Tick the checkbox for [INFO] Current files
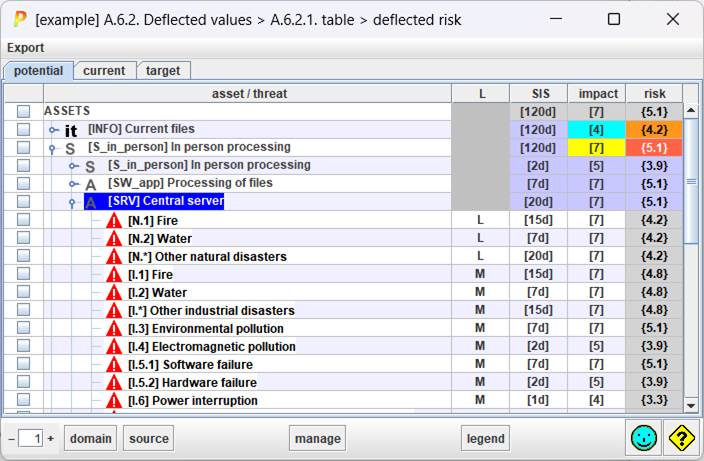Image resolution: width=704 pixels, height=461 pixels. pos(23,129)
